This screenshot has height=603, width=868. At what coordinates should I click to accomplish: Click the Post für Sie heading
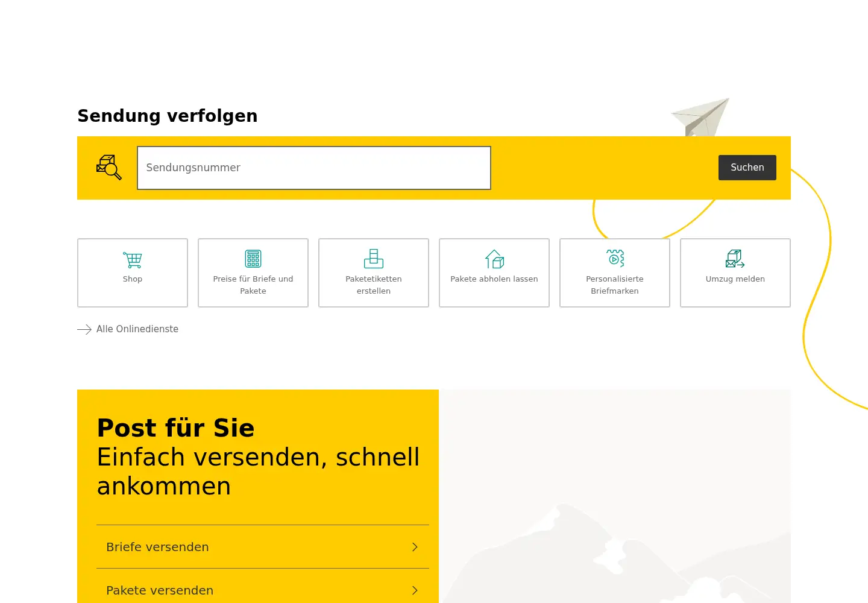pos(175,428)
